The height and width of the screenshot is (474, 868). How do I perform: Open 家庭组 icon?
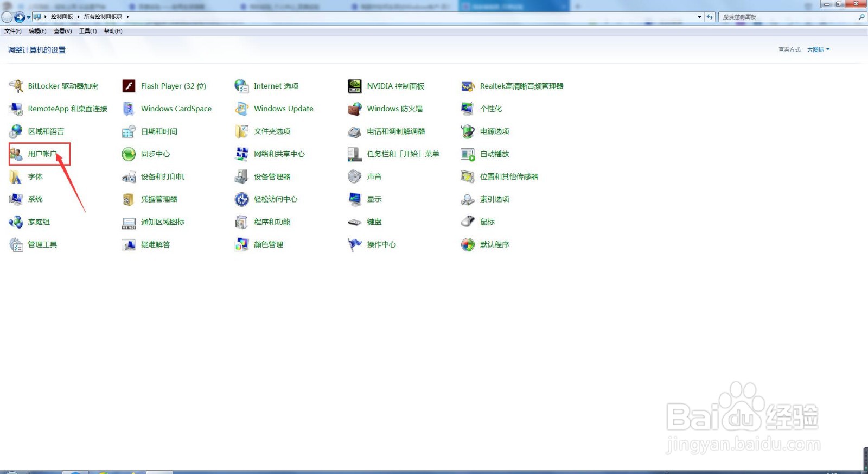[x=16, y=222]
